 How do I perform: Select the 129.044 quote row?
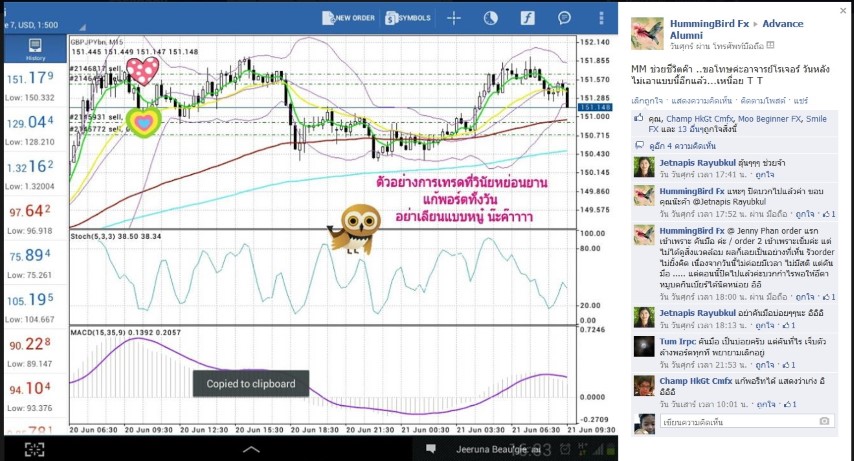coord(35,129)
